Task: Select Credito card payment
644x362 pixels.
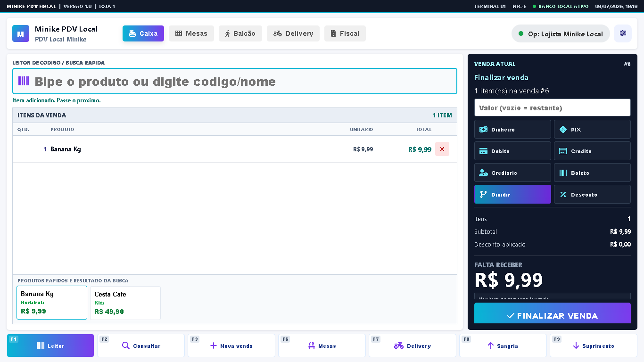Action: pyautogui.click(x=592, y=151)
